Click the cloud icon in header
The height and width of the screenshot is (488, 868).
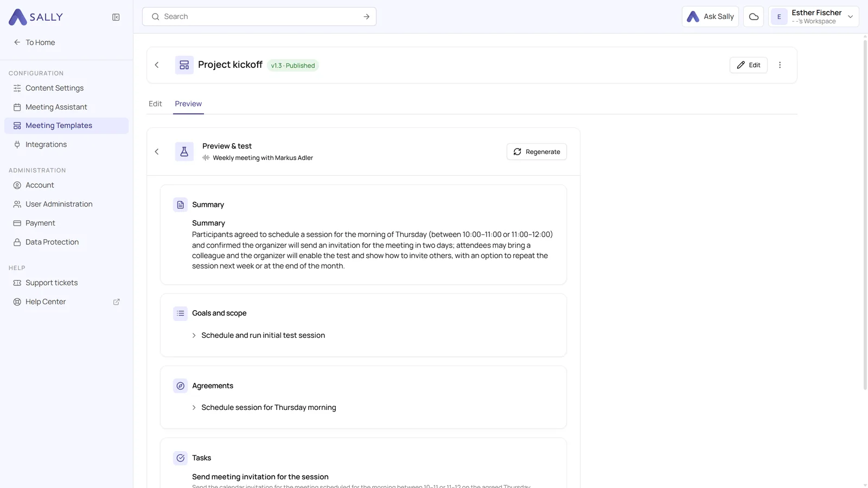(754, 17)
